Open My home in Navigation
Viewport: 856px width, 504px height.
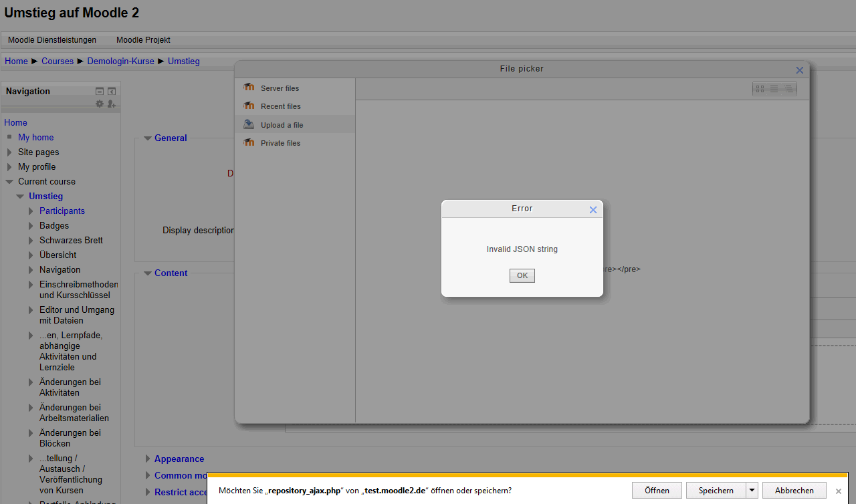pos(35,137)
